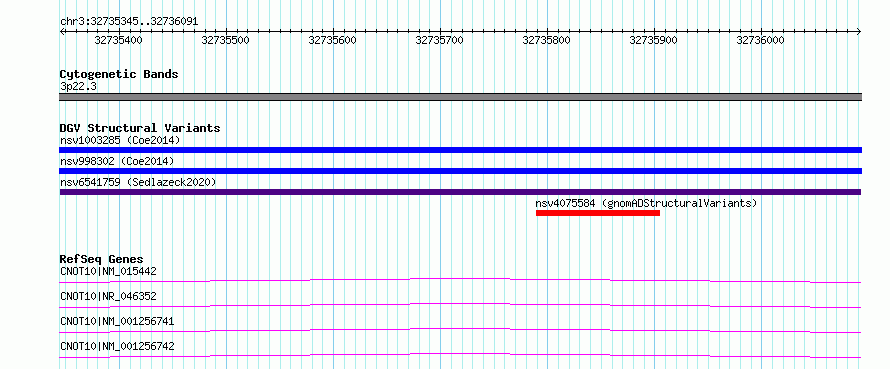The height and width of the screenshot is (369, 890).
Task: Click the CNOT10|NM_001256742 transcript label
Action: coord(117,346)
